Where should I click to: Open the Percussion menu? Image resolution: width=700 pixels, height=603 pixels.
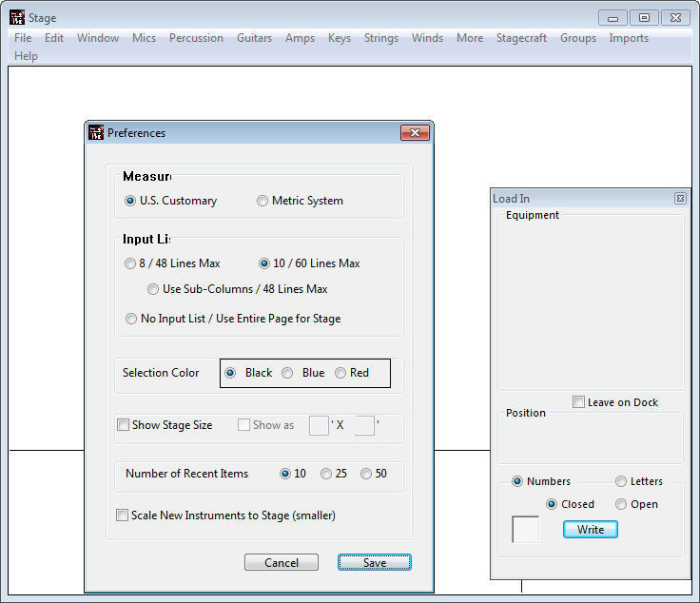click(x=196, y=38)
